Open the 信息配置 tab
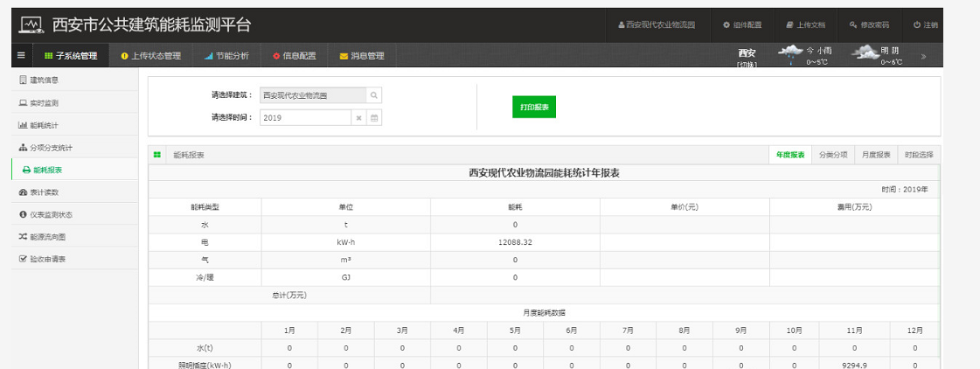The image size is (980, 369). point(294,56)
